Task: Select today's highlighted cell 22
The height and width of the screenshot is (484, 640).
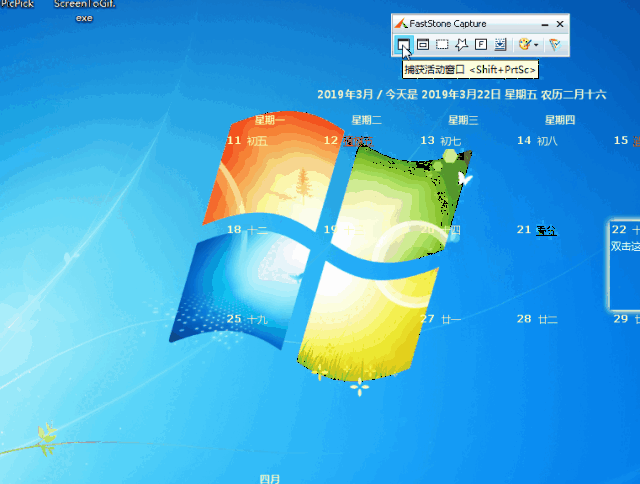Action: [x=624, y=265]
